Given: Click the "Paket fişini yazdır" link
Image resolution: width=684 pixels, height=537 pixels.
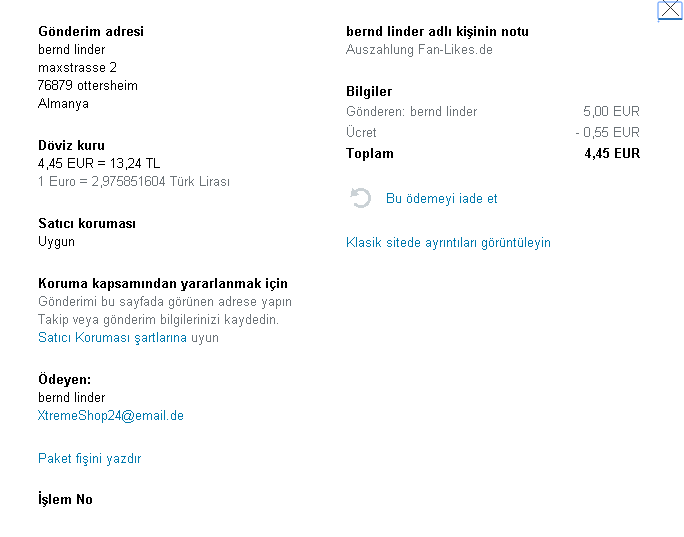Looking at the screenshot, I should (90, 459).
